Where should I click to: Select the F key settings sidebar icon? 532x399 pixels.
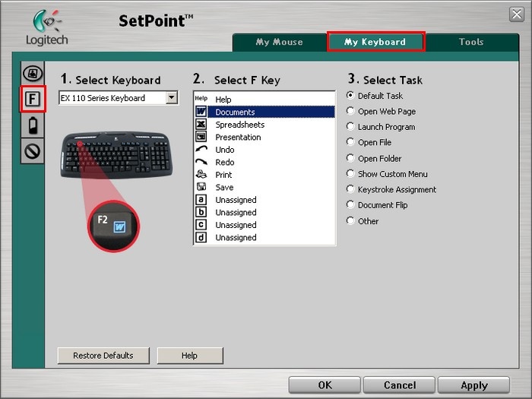point(33,99)
